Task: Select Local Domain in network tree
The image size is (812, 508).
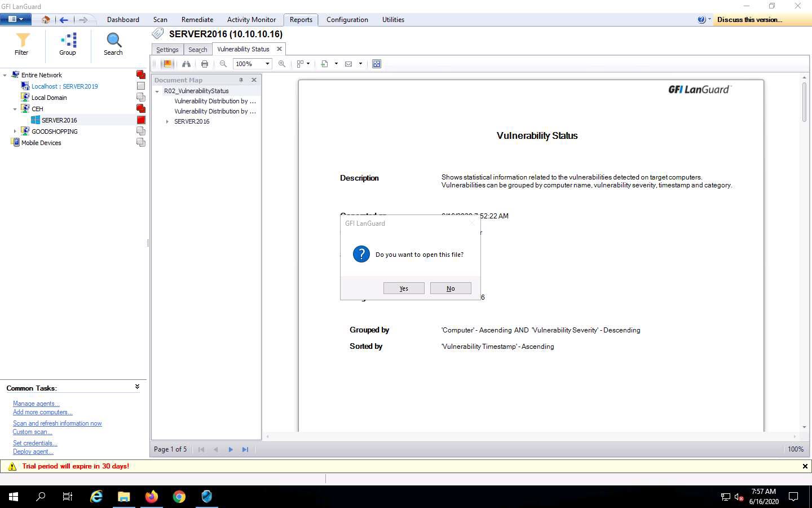Action: pos(49,98)
